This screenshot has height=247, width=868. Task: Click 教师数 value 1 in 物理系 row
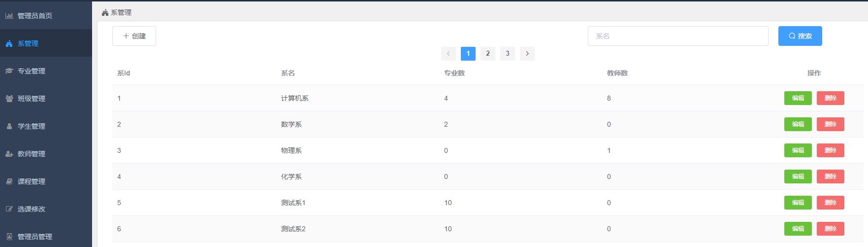click(x=609, y=150)
